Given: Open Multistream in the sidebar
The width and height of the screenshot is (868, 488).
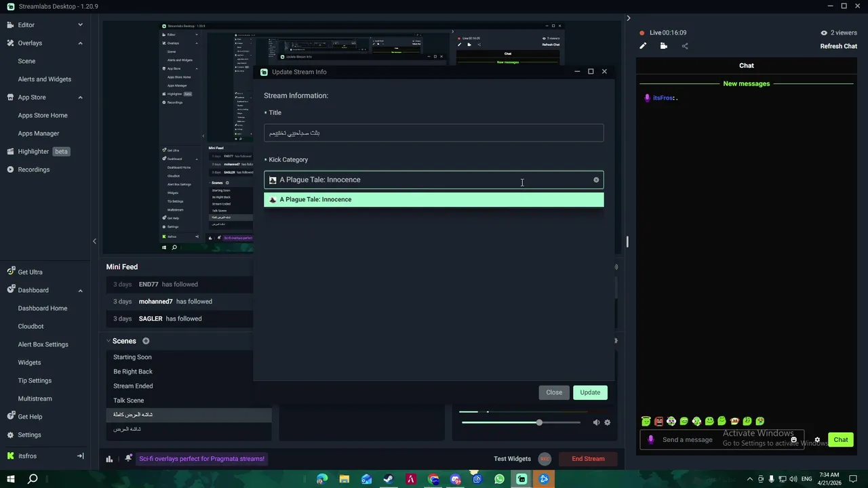Looking at the screenshot, I should coord(35,399).
